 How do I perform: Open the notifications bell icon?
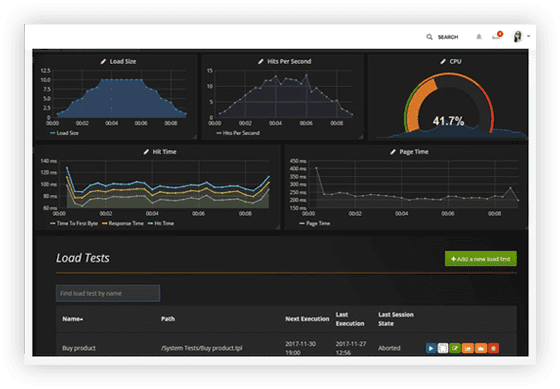tap(479, 37)
